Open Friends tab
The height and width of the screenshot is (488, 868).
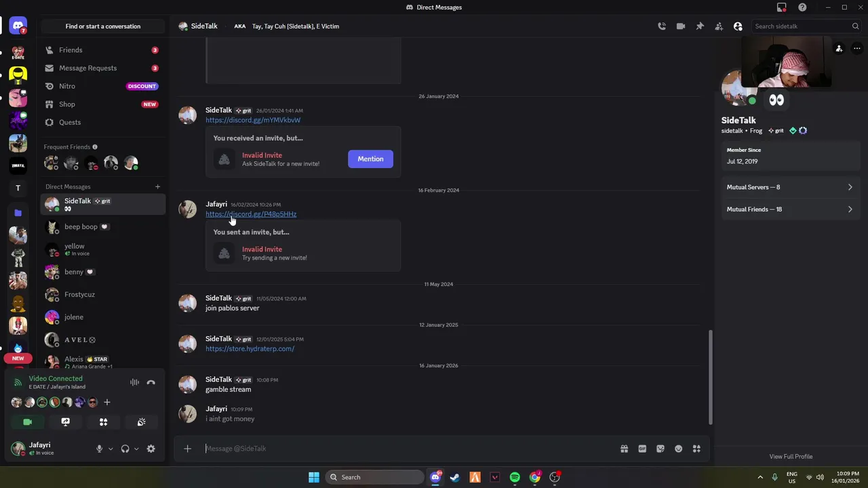tap(102, 50)
